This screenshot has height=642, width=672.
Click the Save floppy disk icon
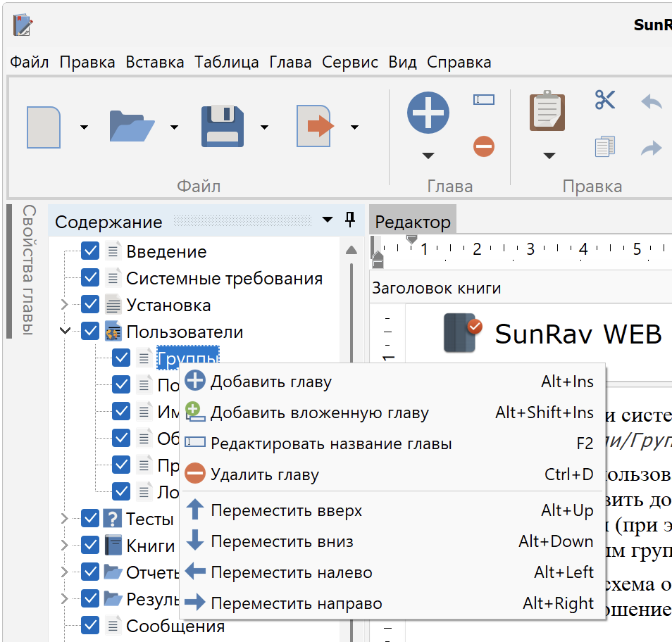coord(222,127)
